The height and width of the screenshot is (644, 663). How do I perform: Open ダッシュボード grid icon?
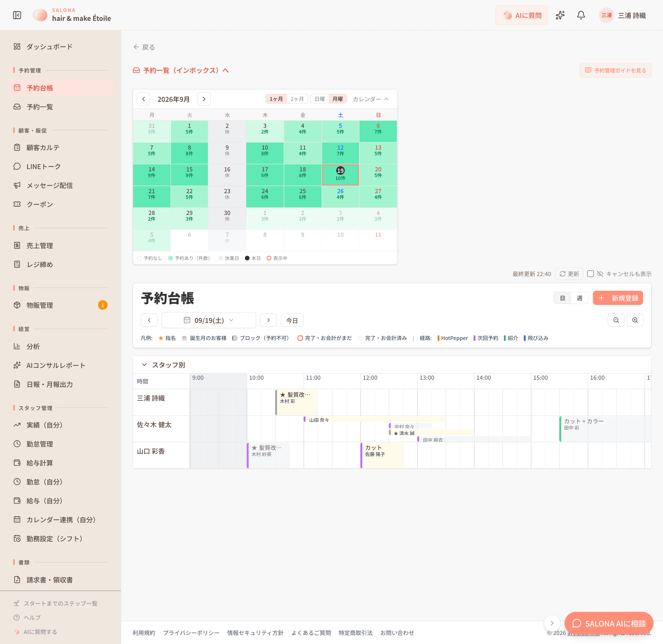[17, 46]
